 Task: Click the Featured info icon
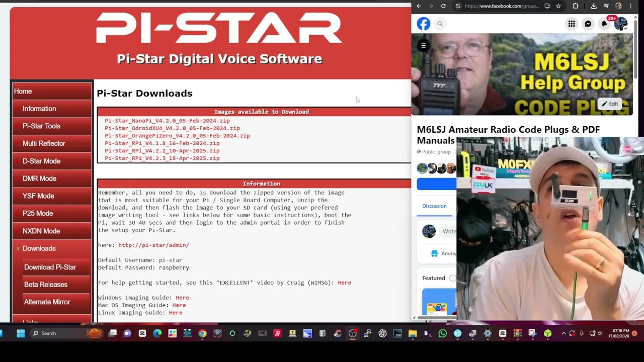coord(452,278)
